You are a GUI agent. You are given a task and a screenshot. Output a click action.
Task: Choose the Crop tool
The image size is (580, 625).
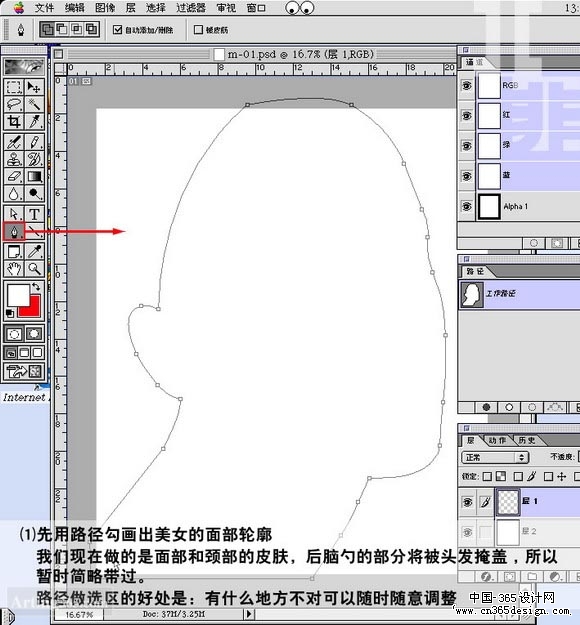tap(14, 122)
